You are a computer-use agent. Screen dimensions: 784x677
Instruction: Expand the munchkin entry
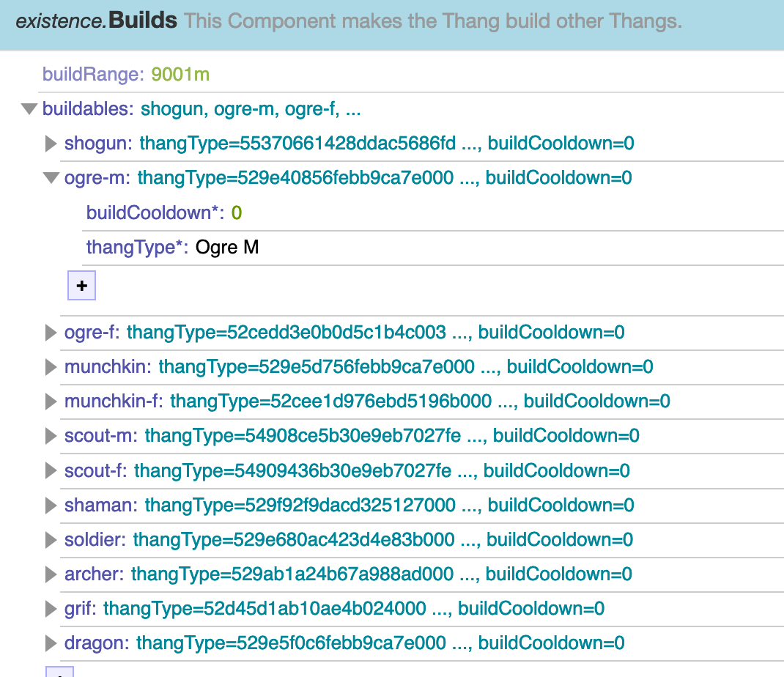pyautogui.click(x=51, y=367)
